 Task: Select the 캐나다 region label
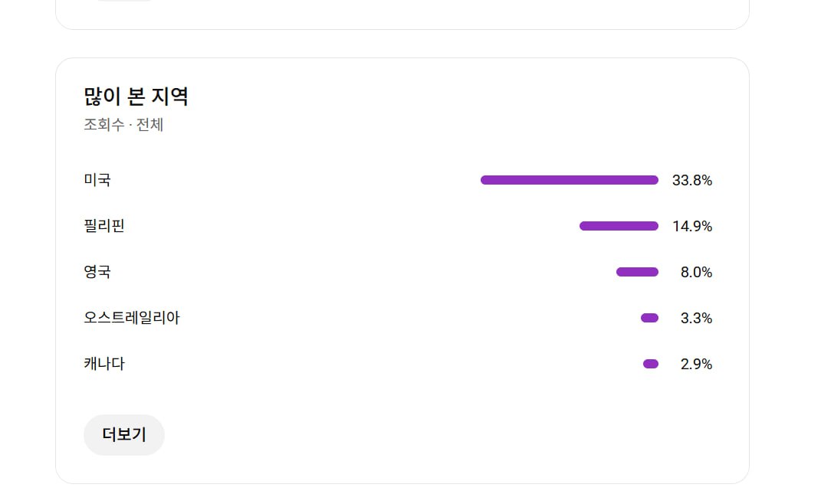(x=104, y=364)
